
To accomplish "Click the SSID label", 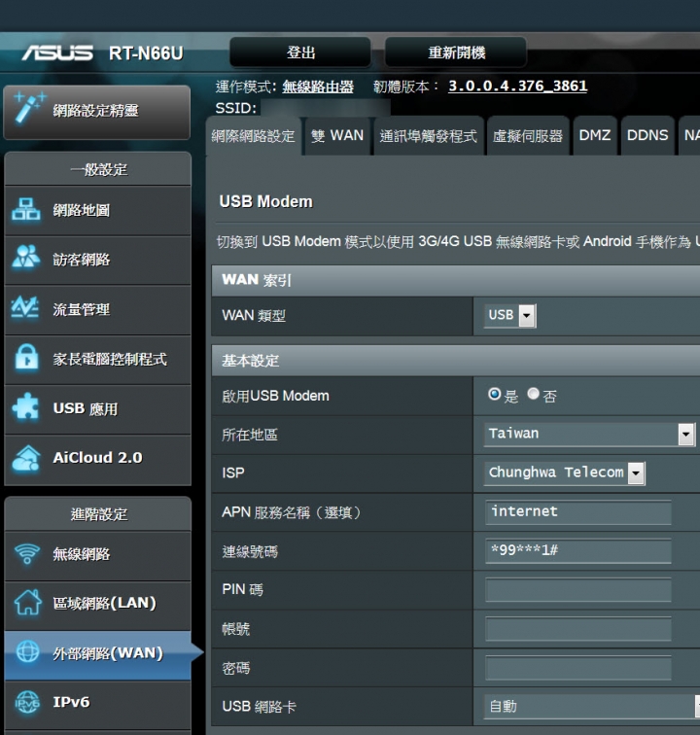I will (236, 108).
